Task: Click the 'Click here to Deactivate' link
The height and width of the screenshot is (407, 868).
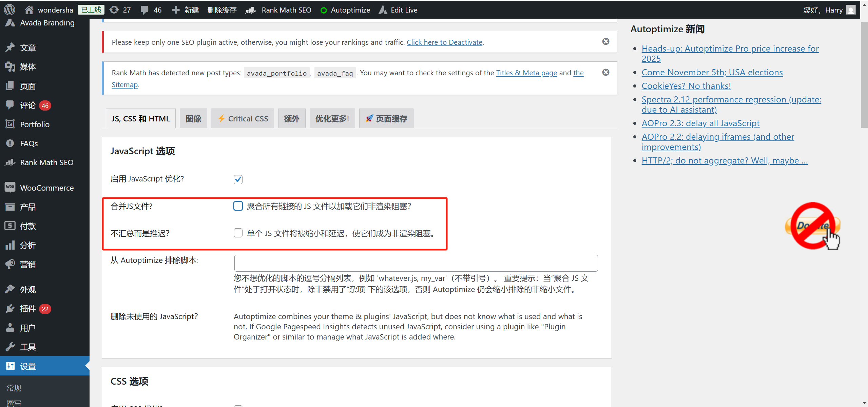Action: (444, 42)
